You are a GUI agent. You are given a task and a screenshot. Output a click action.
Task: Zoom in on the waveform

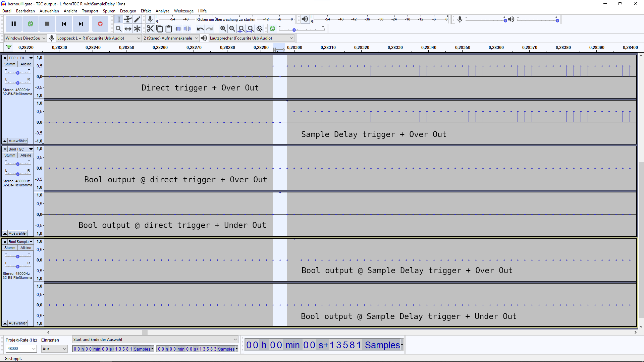[223, 28]
